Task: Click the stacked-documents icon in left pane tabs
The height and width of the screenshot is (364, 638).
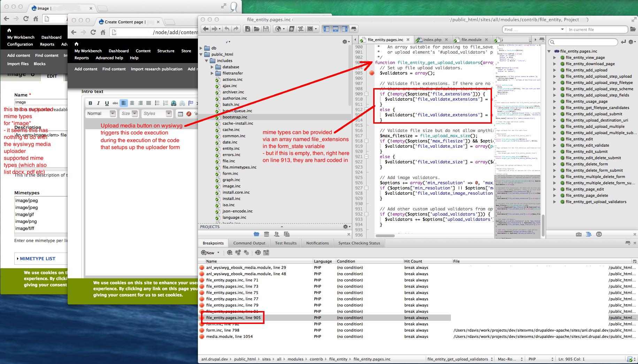Action: coord(287,234)
